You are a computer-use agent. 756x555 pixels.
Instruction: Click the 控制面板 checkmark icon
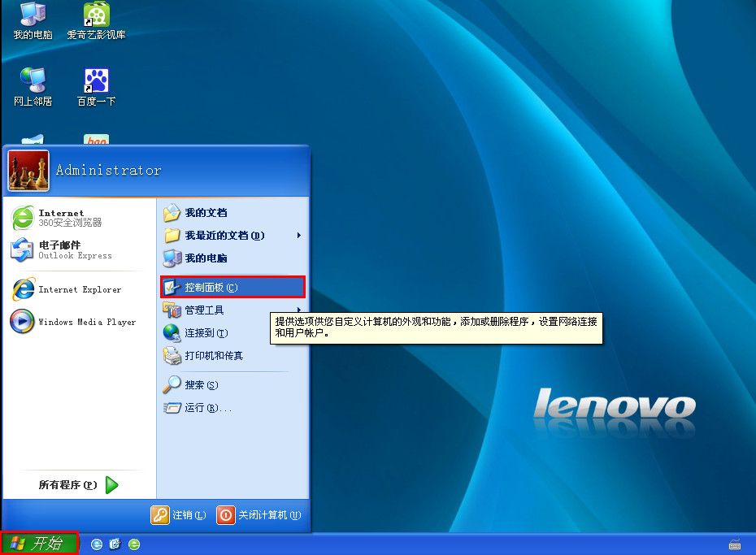coord(172,287)
